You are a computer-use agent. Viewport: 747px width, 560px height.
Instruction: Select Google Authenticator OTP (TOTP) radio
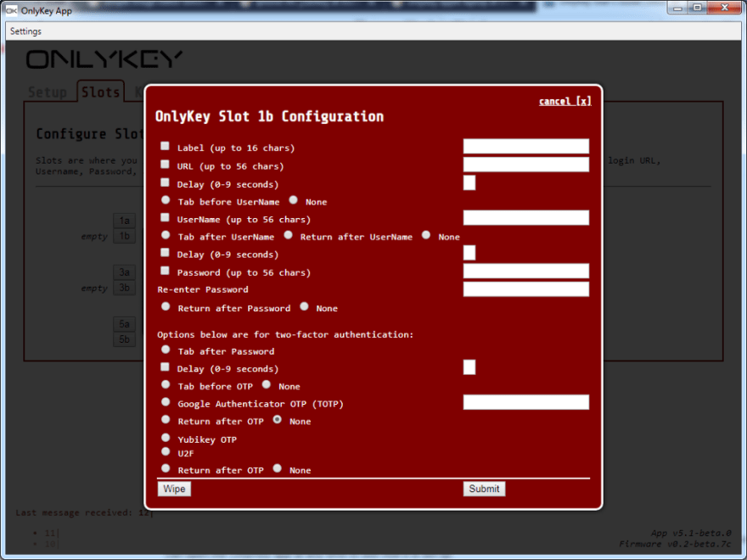click(x=166, y=402)
